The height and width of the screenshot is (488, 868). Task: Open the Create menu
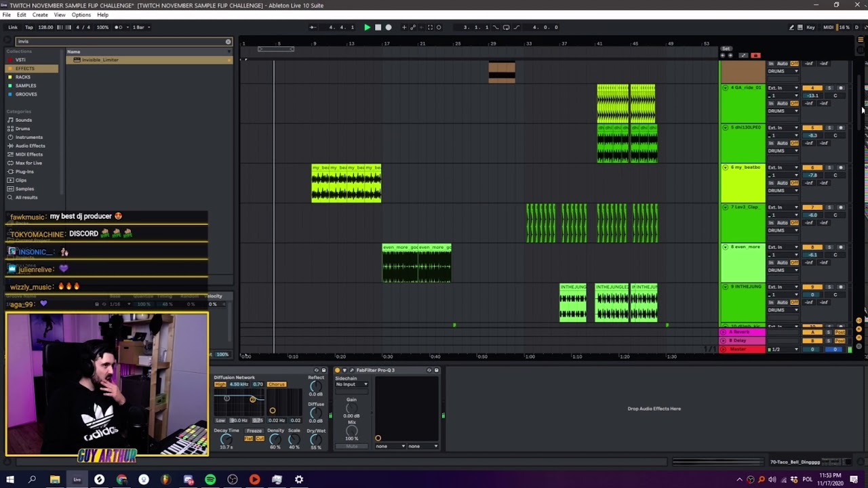pos(40,15)
